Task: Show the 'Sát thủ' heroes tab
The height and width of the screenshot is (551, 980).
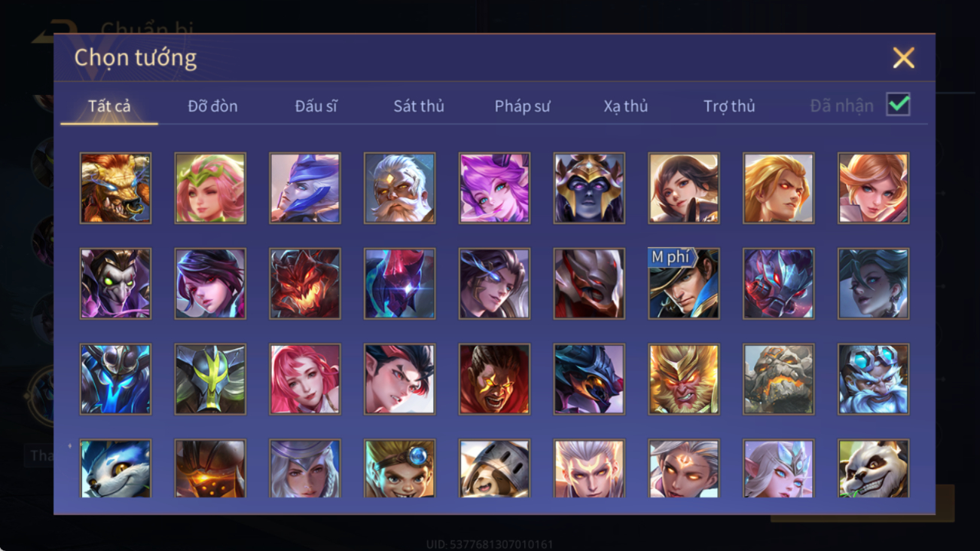Action: [x=419, y=106]
